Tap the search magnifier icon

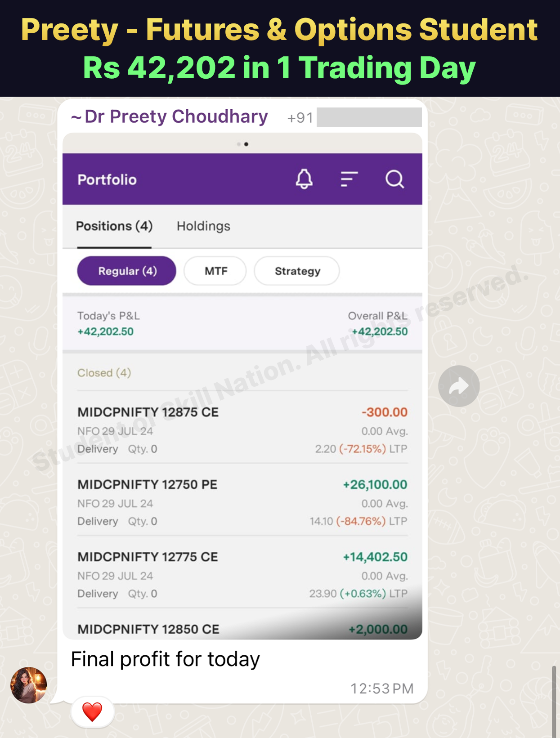[x=394, y=179]
